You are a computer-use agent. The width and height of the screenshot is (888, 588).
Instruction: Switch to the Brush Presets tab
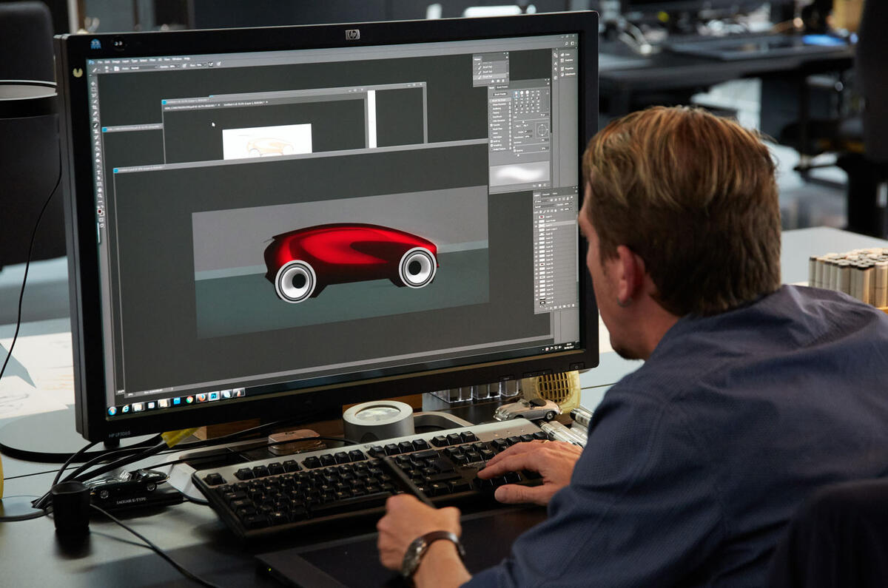(502, 87)
